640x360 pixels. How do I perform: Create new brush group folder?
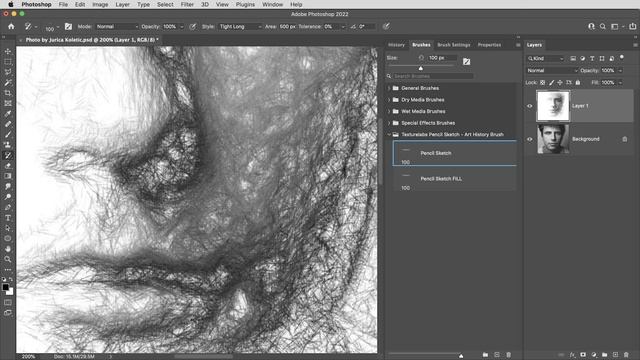(x=485, y=355)
